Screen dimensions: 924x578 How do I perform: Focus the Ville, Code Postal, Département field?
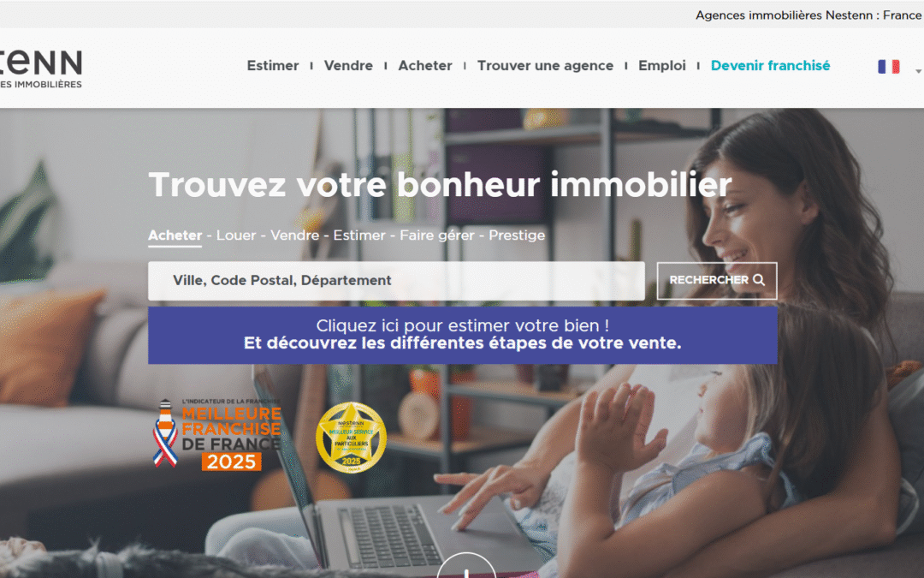click(396, 281)
